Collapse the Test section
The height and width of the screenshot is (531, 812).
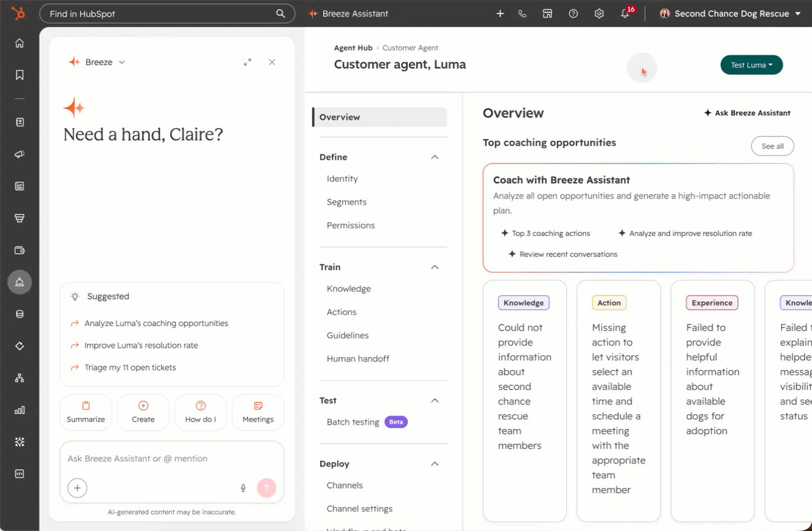click(x=435, y=401)
